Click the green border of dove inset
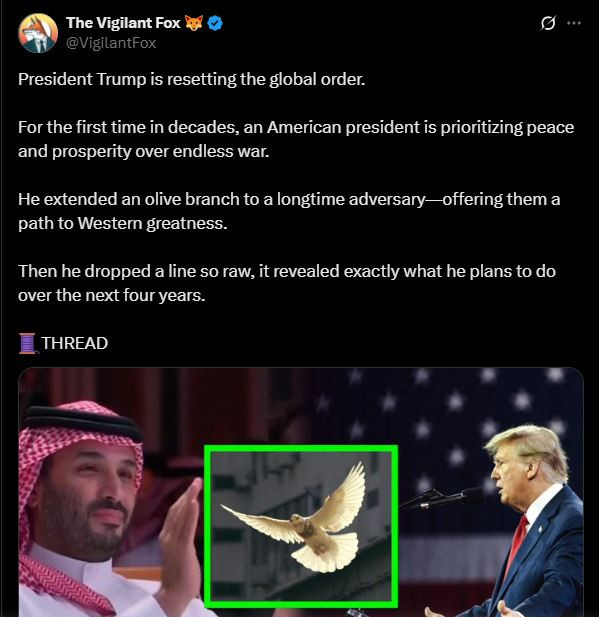 (301, 448)
